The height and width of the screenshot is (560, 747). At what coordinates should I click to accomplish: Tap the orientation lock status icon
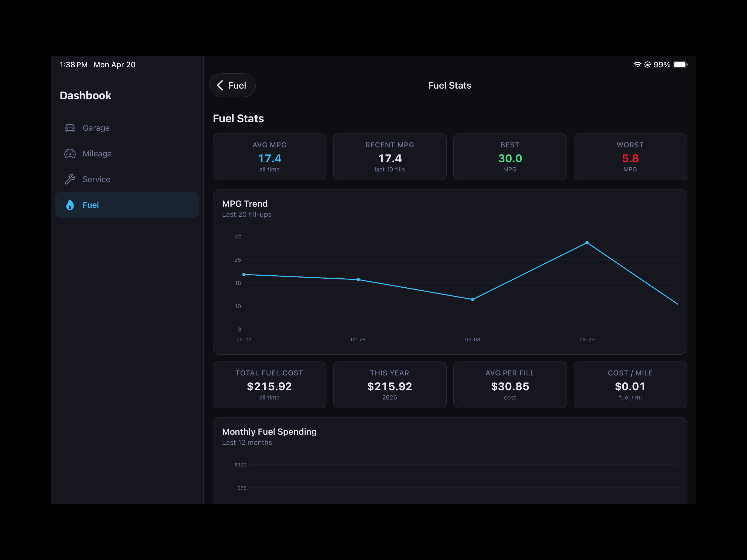tap(647, 65)
